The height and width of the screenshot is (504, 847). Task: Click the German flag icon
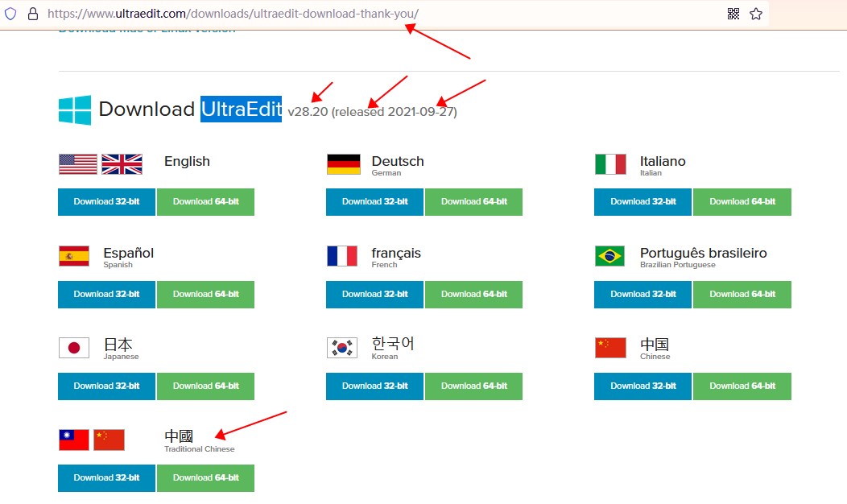344,164
